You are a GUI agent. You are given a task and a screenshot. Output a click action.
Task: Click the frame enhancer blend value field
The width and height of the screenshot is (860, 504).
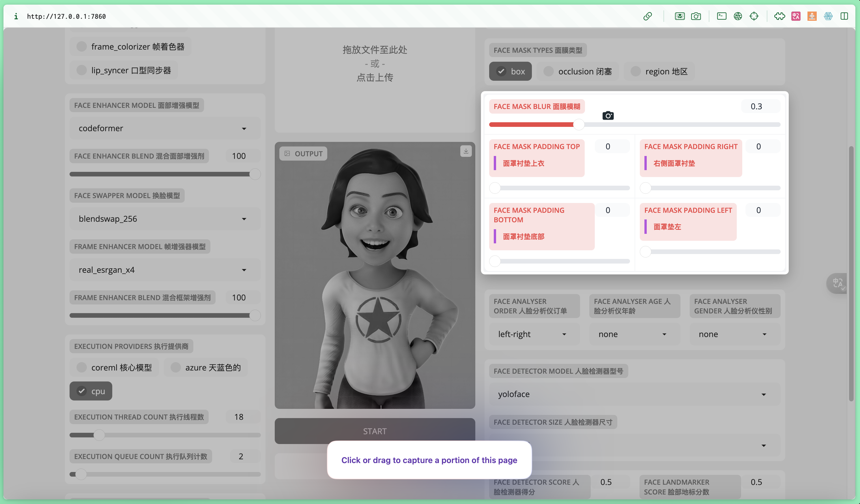[x=243, y=297]
